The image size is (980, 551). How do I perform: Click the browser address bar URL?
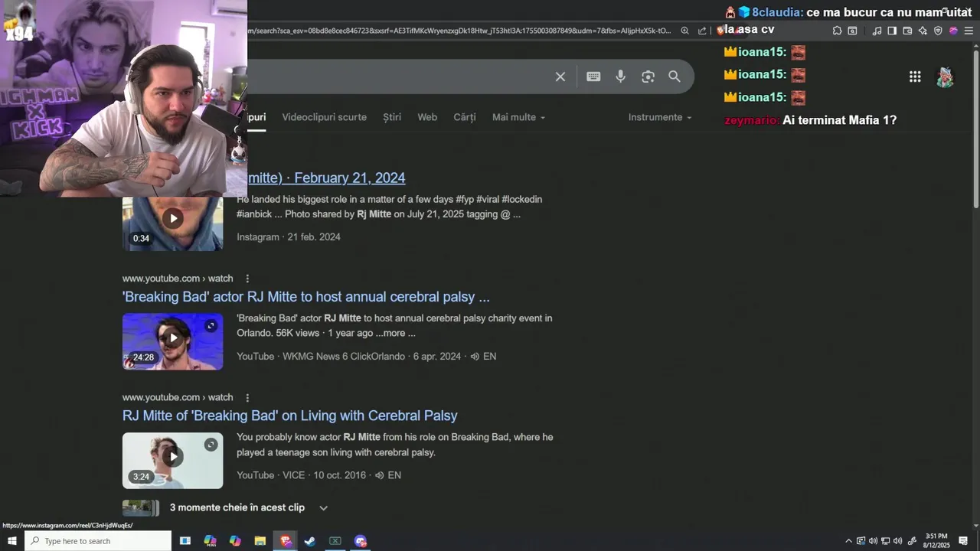pos(459,31)
